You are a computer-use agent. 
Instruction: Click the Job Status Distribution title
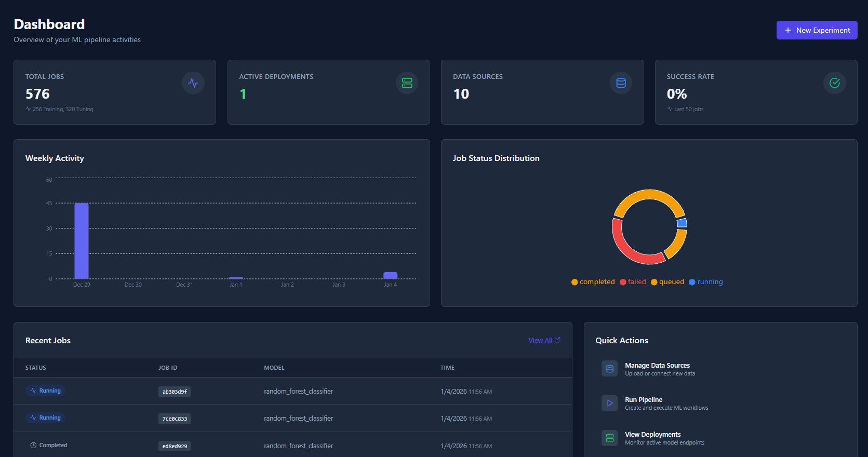tap(496, 158)
